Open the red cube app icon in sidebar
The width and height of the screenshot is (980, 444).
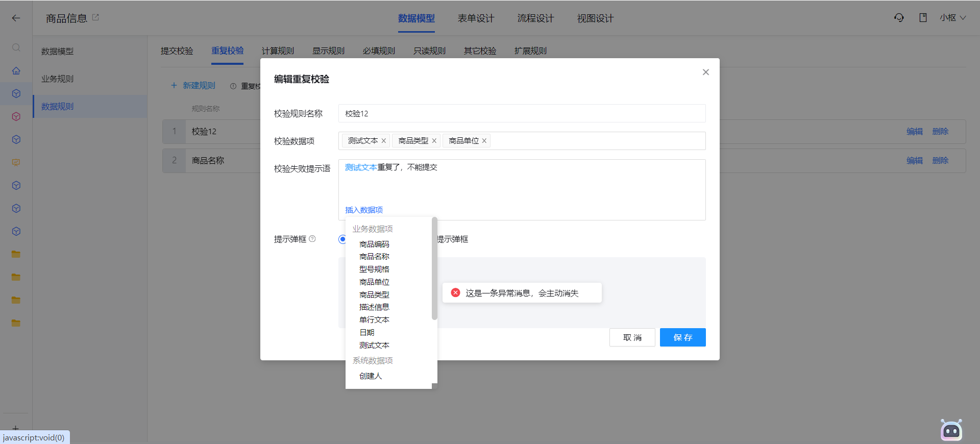point(16,116)
